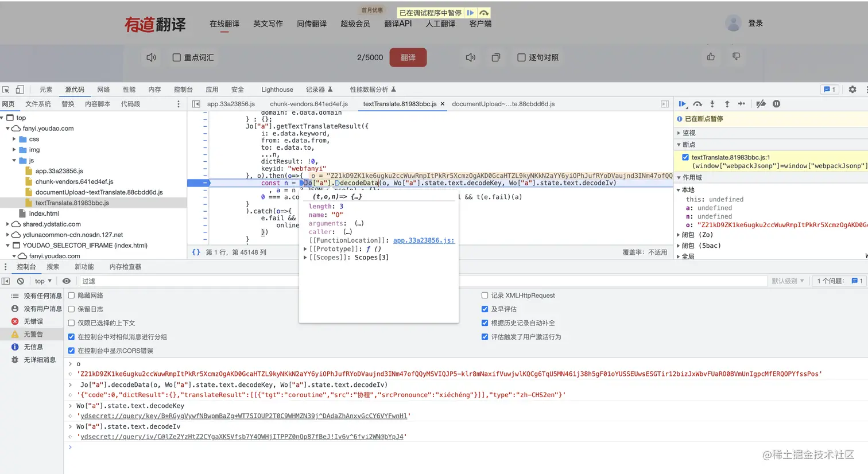The image size is (868, 474).
Task: Enable 保留日志 checkbox
Action: pyautogui.click(x=72, y=309)
